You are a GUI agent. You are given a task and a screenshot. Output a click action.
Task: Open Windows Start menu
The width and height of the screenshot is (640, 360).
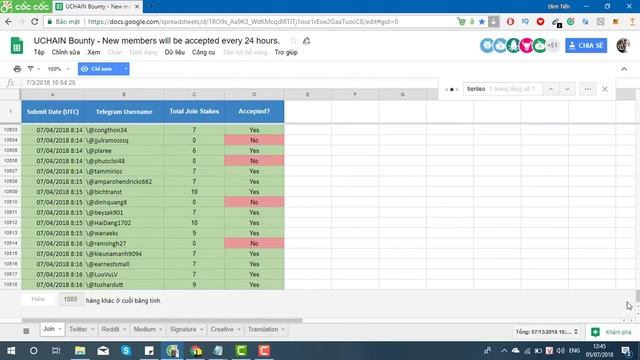[11, 351]
